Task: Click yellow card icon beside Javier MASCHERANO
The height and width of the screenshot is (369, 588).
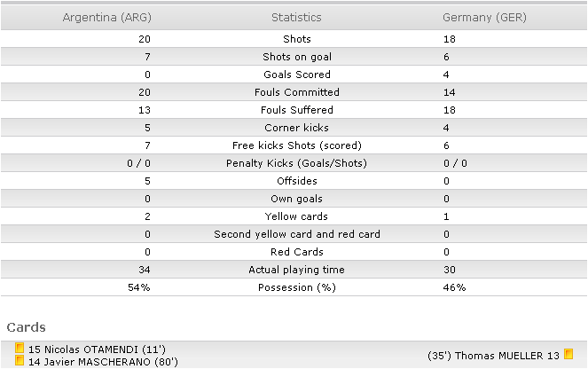Action: click(x=20, y=360)
